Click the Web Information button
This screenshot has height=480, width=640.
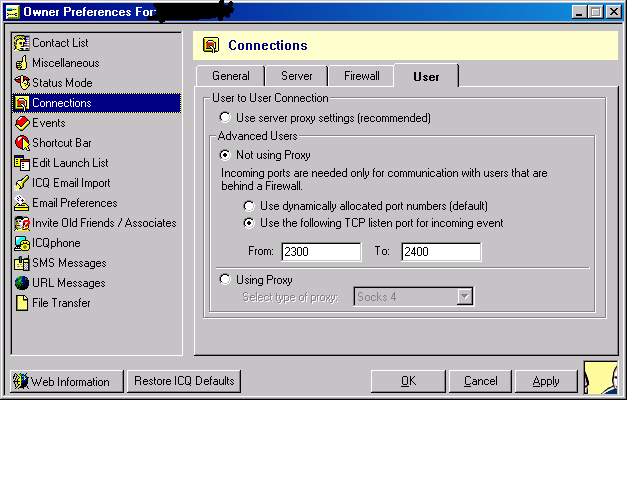point(67,382)
